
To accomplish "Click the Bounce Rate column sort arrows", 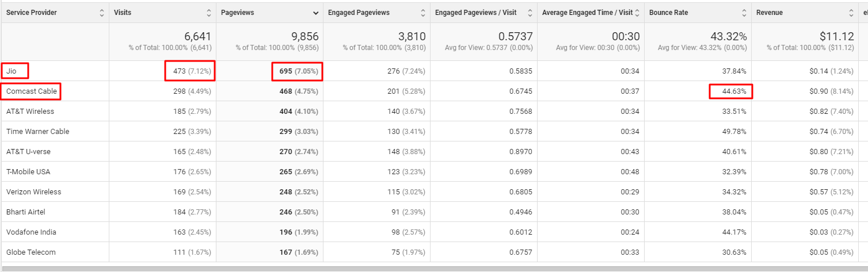I will click(x=744, y=13).
